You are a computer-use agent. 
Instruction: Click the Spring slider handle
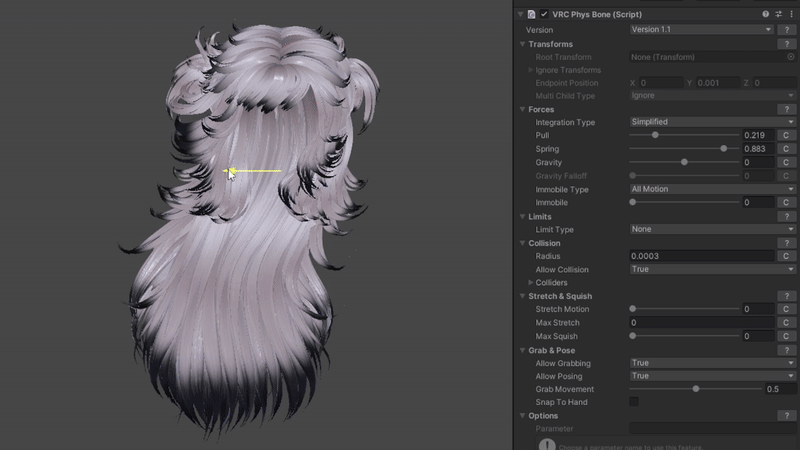tap(724, 149)
